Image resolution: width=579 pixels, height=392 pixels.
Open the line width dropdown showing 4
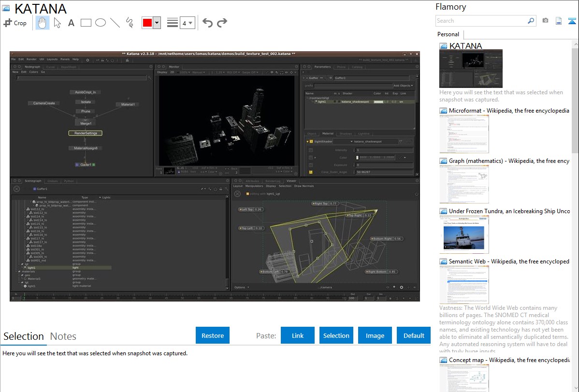tap(187, 23)
